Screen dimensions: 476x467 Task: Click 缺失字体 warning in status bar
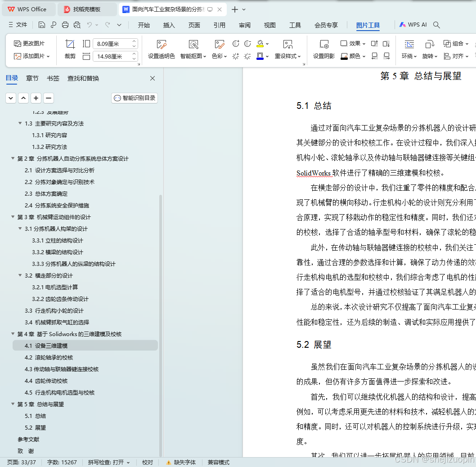[x=181, y=463]
